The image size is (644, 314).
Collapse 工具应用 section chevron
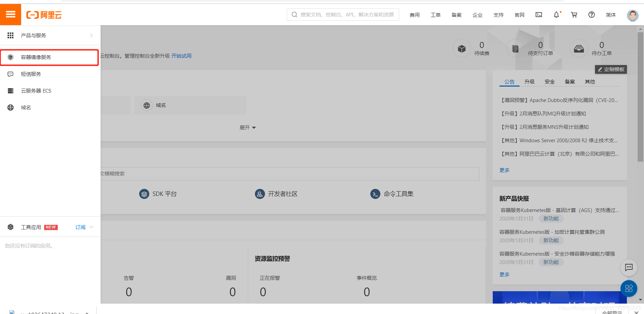92,227
